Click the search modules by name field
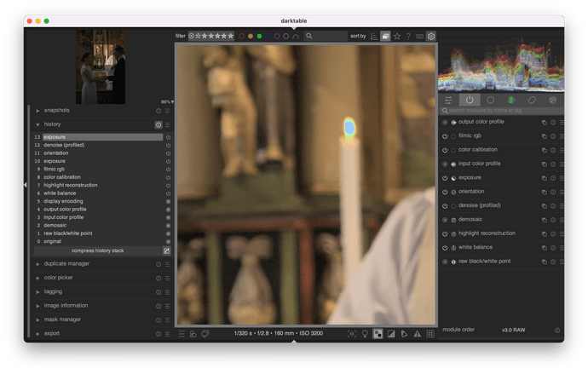 (x=502, y=111)
